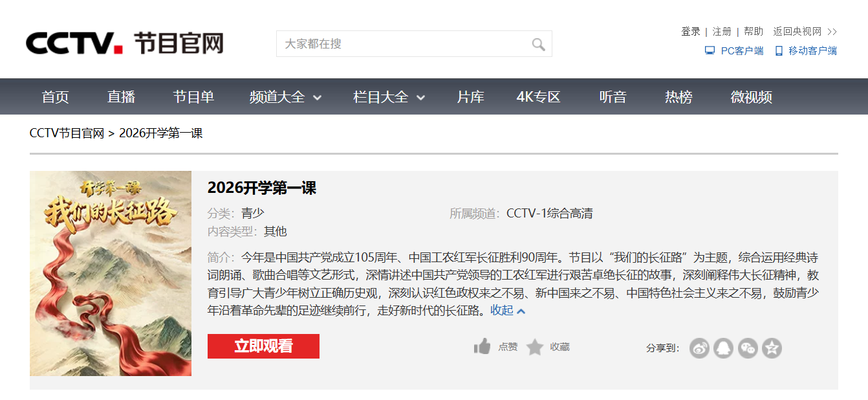Click the CCTV节目官网 breadcrumb link
This screenshot has height=400, width=868.
67,133
